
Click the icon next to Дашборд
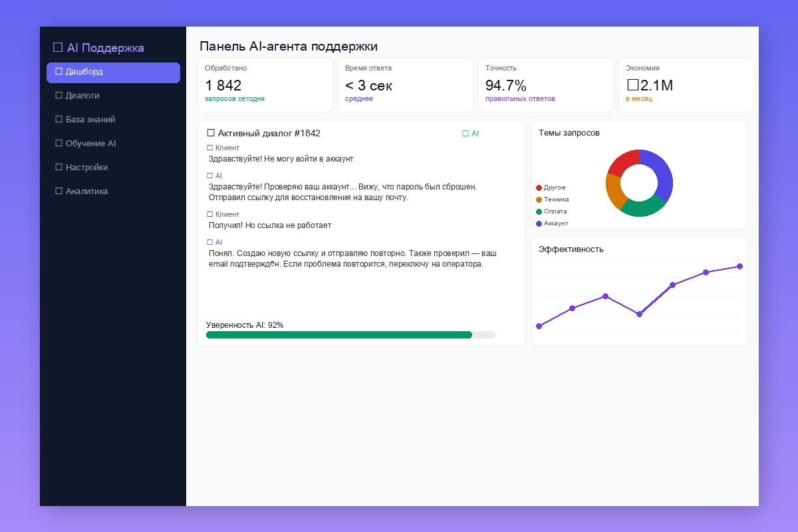(59, 71)
